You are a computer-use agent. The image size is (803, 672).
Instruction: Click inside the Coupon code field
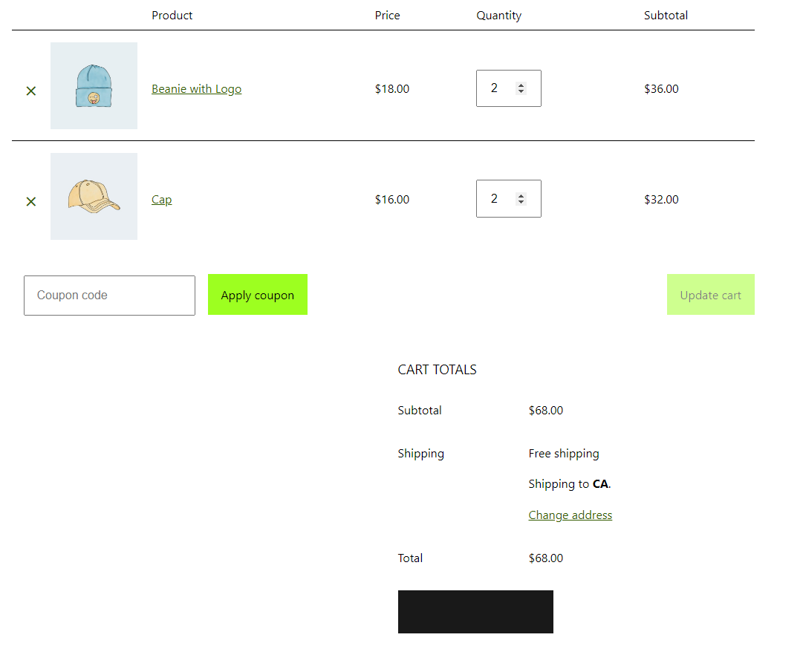point(109,295)
